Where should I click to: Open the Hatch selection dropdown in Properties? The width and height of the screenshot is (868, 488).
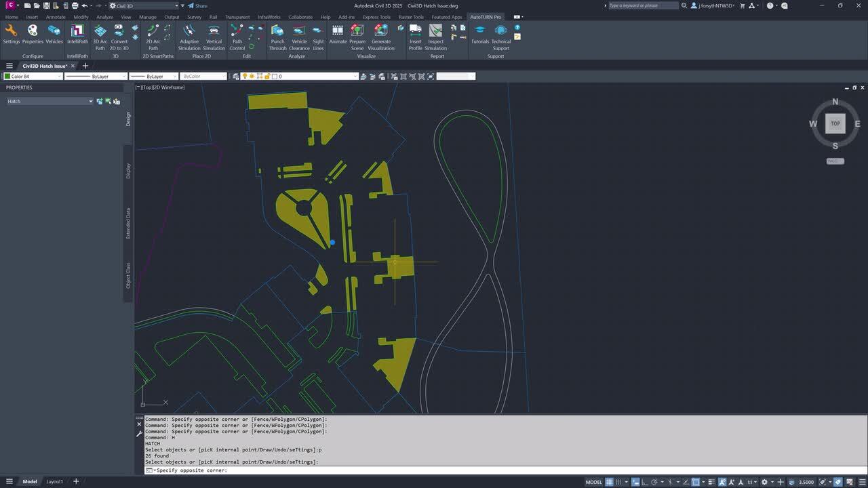[x=91, y=101]
